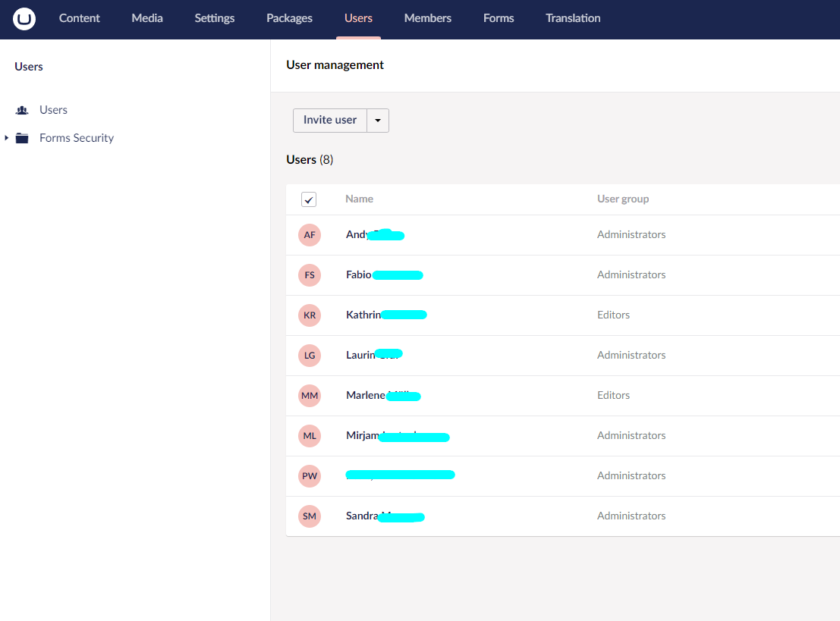The height and width of the screenshot is (621, 840).
Task: Click the AF avatar for Andy
Action: 310,235
